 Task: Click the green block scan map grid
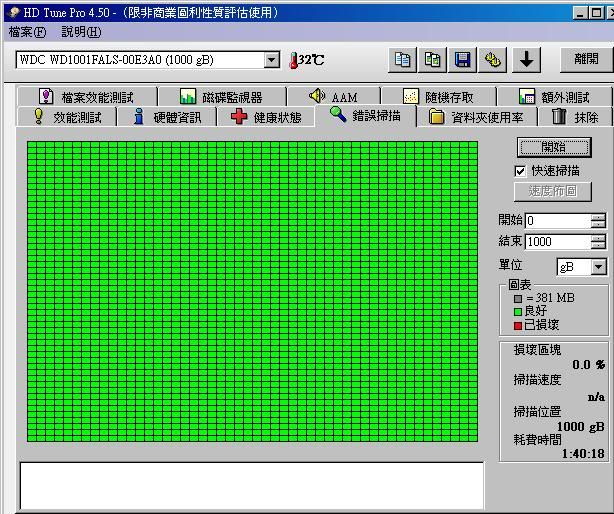point(252,292)
